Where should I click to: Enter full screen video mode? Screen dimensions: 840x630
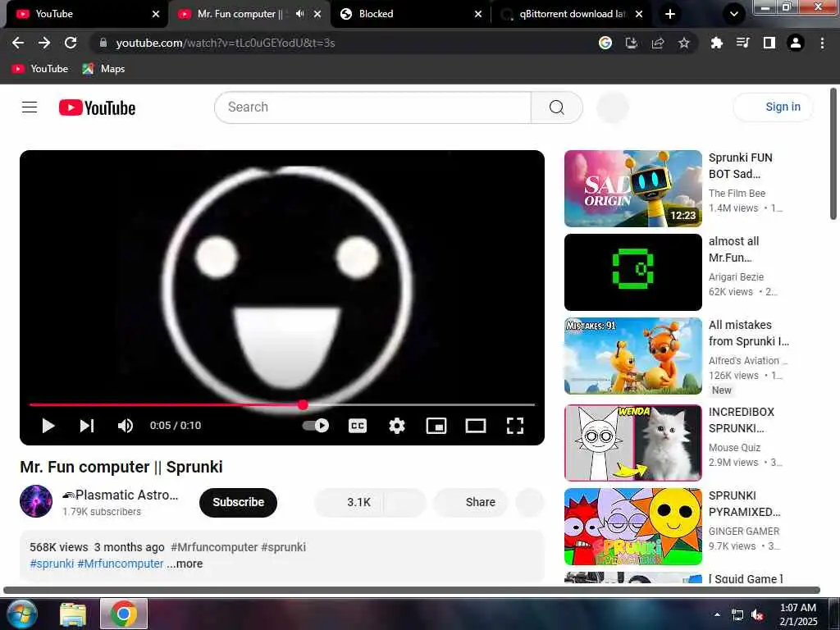click(x=515, y=426)
